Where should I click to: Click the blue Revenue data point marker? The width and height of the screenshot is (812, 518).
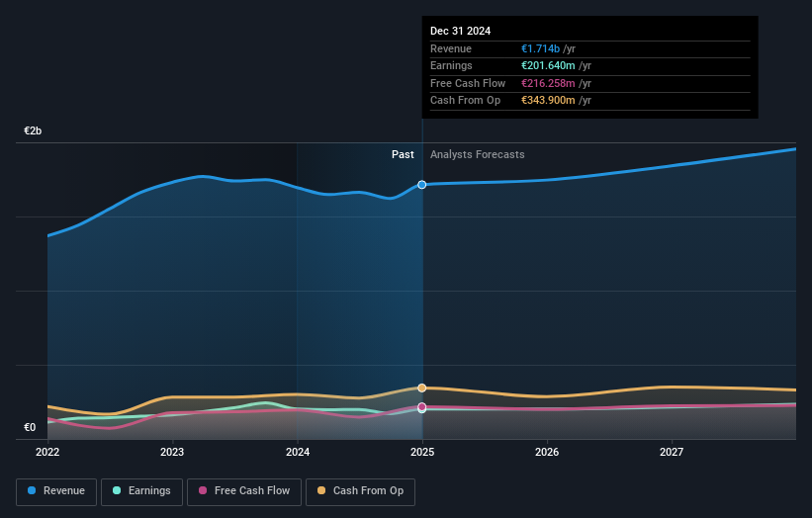tap(422, 185)
